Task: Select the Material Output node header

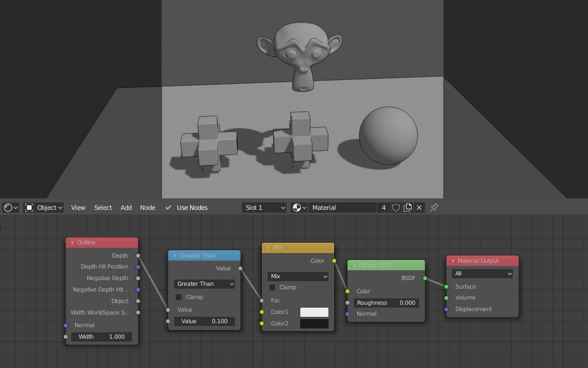Action: [482, 261]
